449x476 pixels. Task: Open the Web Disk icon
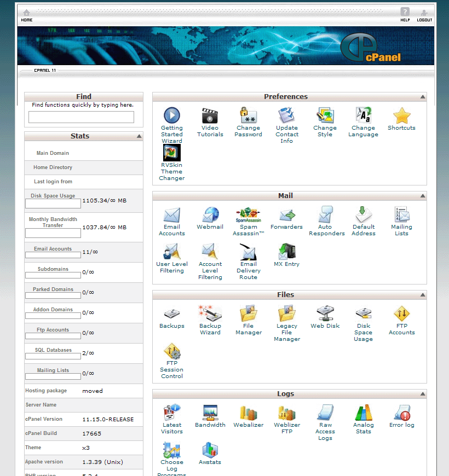(x=325, y=314)
